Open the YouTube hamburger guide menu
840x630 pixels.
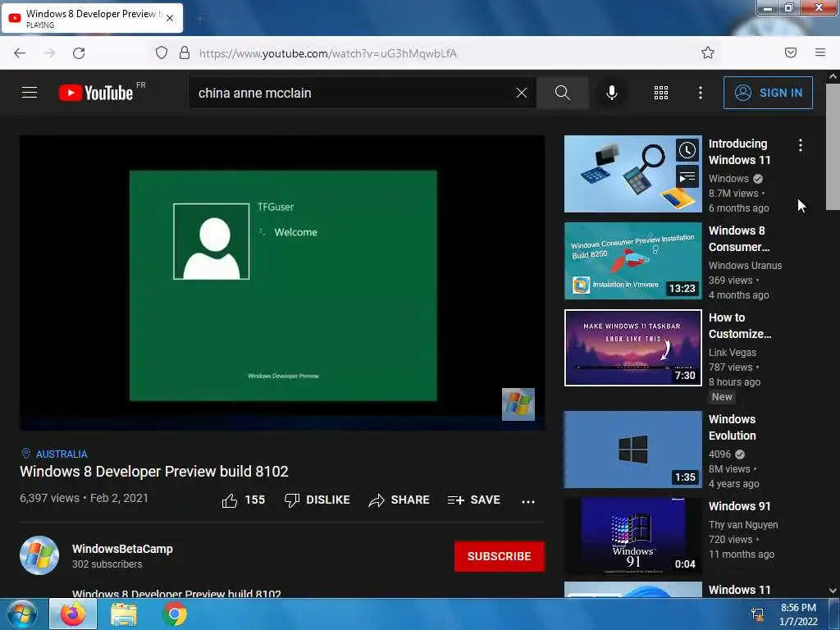pyautogui.click(x=30, y=93)
